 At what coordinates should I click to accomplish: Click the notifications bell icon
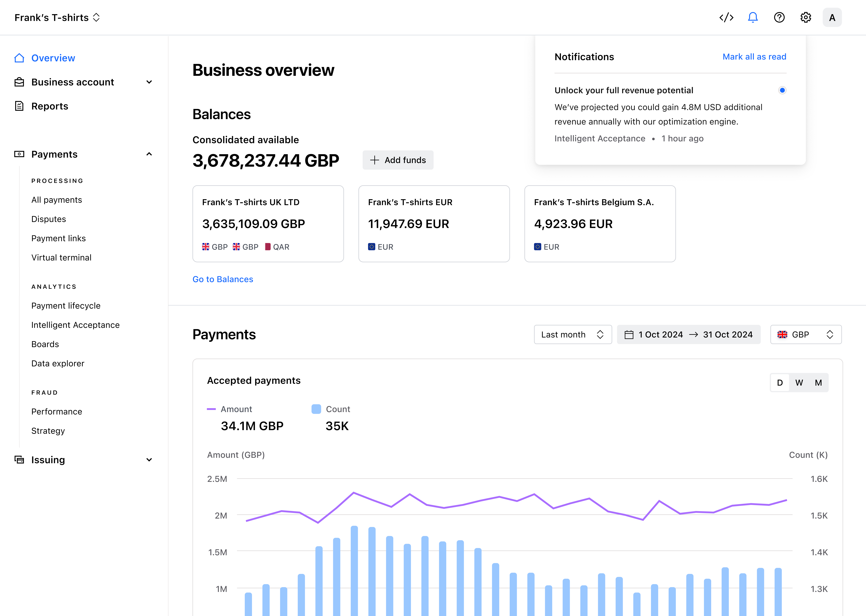click(753, 17)
